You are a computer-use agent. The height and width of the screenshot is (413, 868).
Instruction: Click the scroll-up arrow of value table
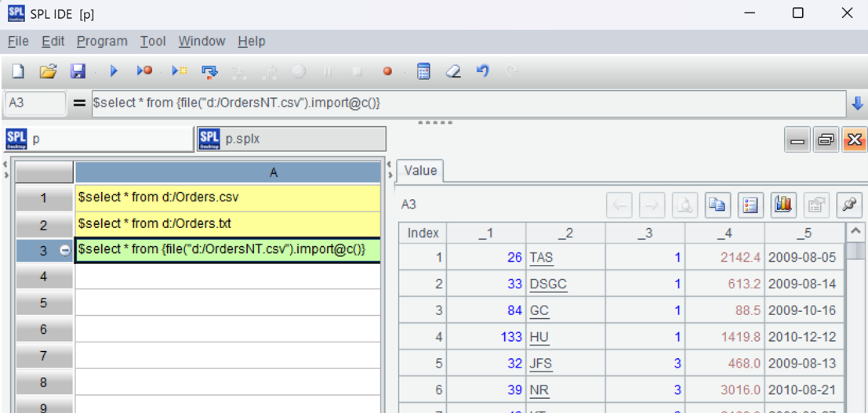[856, 233]
